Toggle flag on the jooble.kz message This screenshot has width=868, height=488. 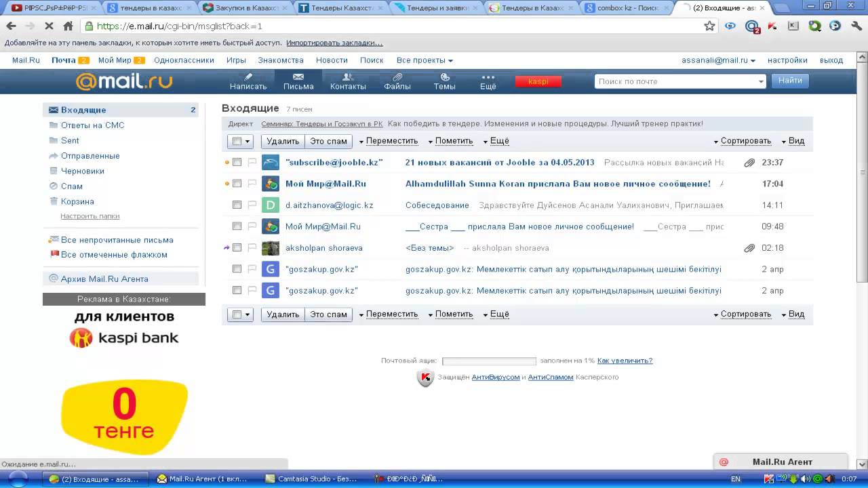[252, 163]
